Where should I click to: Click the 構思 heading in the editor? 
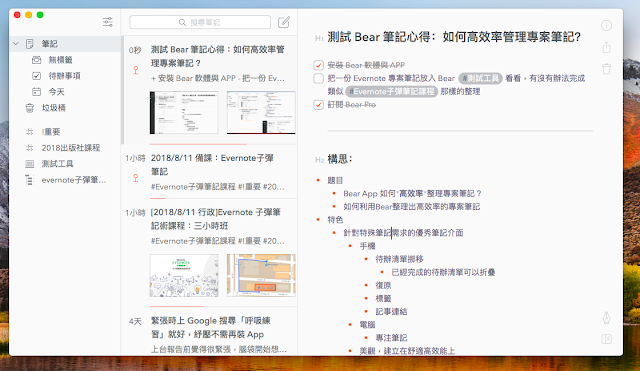pyautogui.click(x=340, y=159)
